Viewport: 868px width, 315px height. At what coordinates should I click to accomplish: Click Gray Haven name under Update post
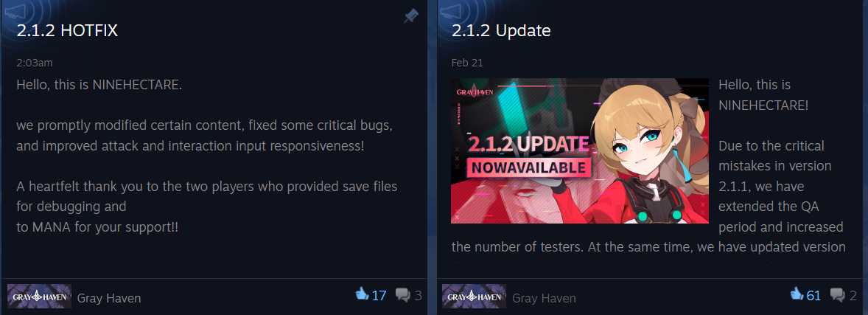[545, 298]
